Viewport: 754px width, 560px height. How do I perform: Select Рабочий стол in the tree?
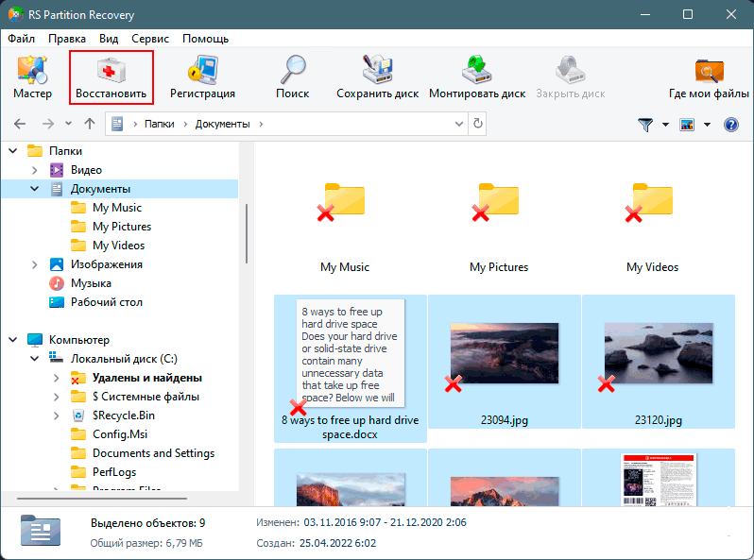coord(107,302)
